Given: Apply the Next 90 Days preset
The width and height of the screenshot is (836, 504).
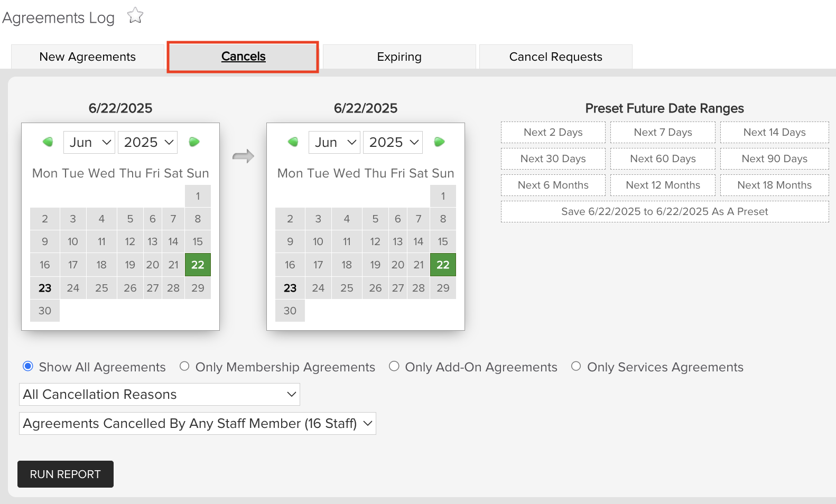Looking at the screenshot, I should click(775, 158).
